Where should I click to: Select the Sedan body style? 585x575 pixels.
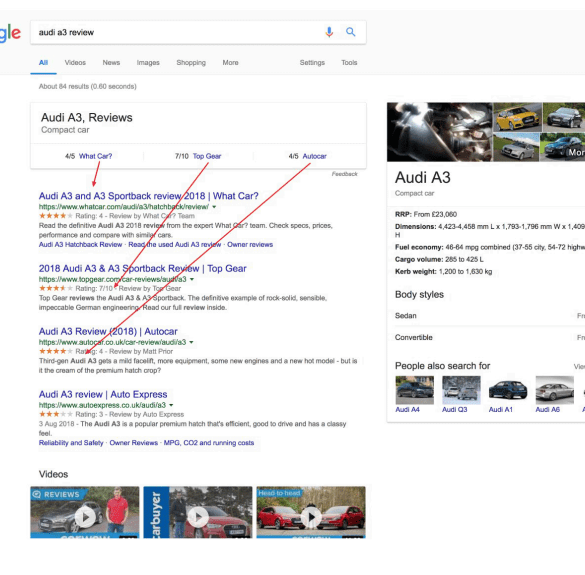tap(406, 316)
